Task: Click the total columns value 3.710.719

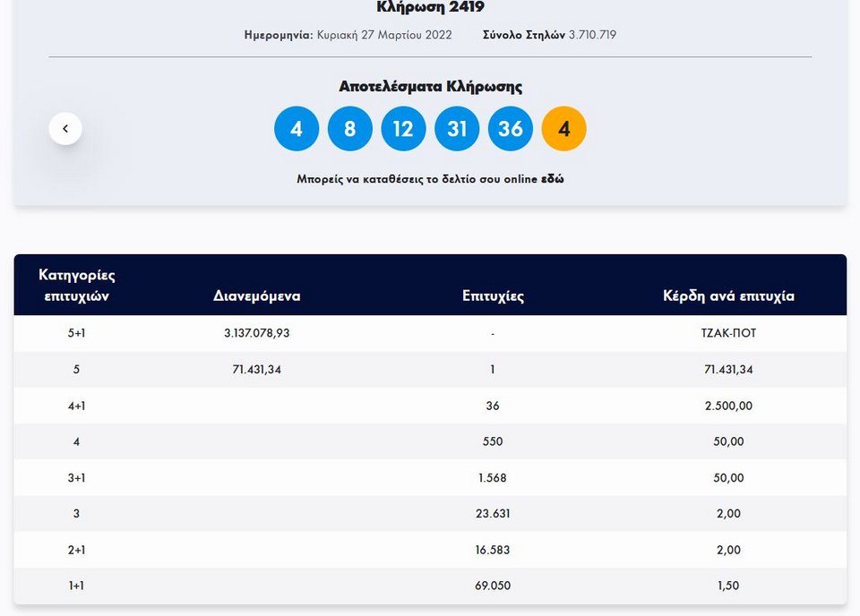Action: (592, 35)
